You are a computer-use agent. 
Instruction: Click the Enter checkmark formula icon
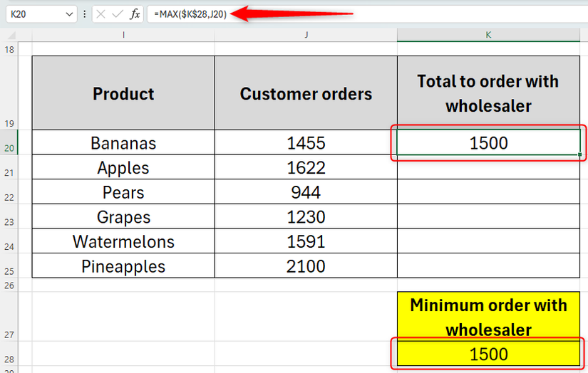pos(118,14)
